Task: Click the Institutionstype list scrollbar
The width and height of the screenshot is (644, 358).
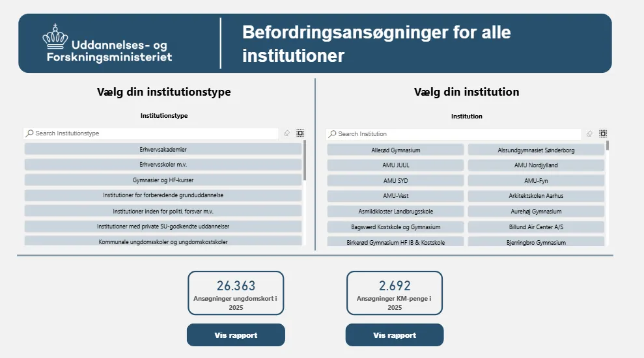Action: click(x=305, y=160)
